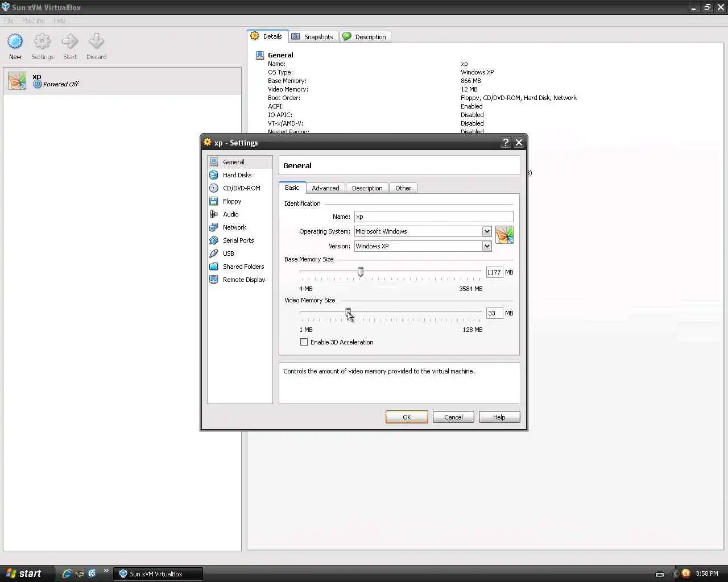Open the File menu

click(x=9, y=20)
